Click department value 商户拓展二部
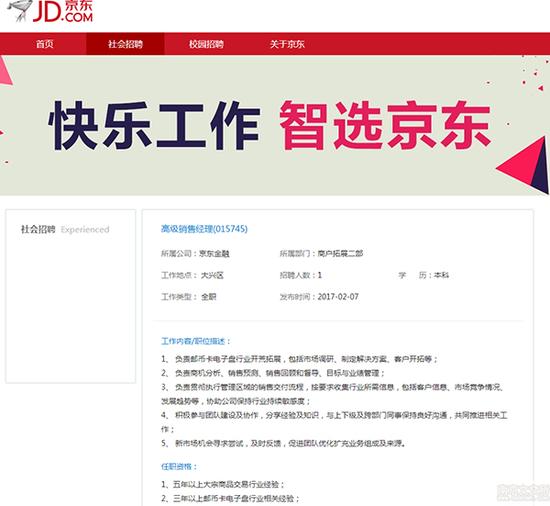The height and width of the screenshot is (506, 550). (x=340, y=253)
